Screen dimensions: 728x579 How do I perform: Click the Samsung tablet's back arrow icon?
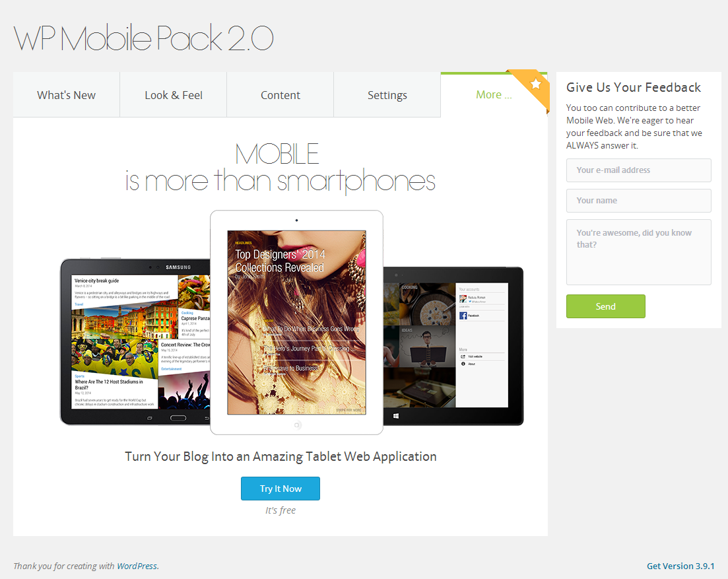(205, 418)
